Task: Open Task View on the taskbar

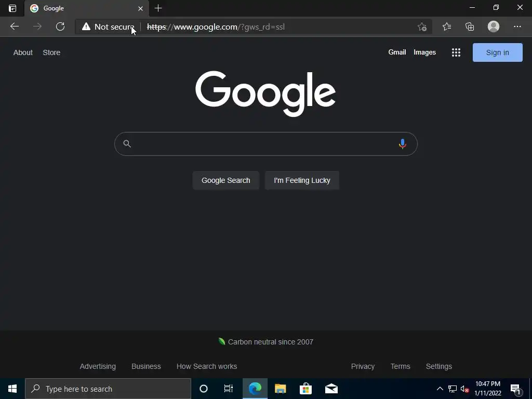Action: pos(229,389)
